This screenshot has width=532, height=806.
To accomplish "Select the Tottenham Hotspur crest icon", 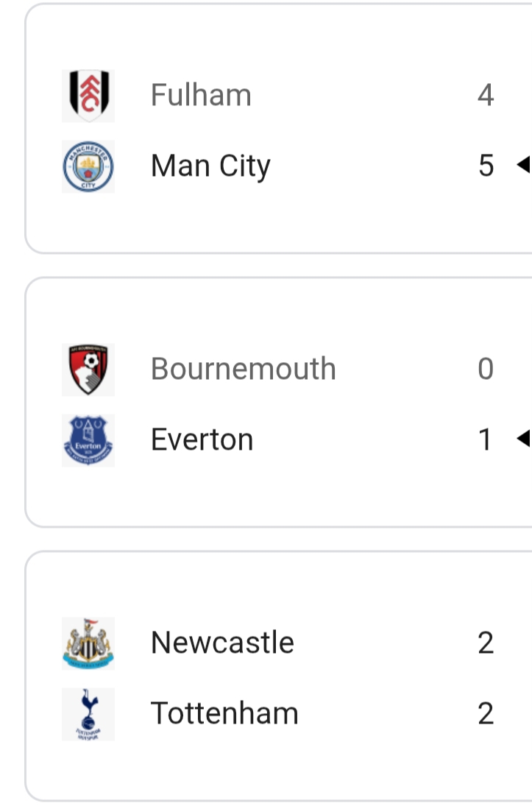I will point(88,714).
